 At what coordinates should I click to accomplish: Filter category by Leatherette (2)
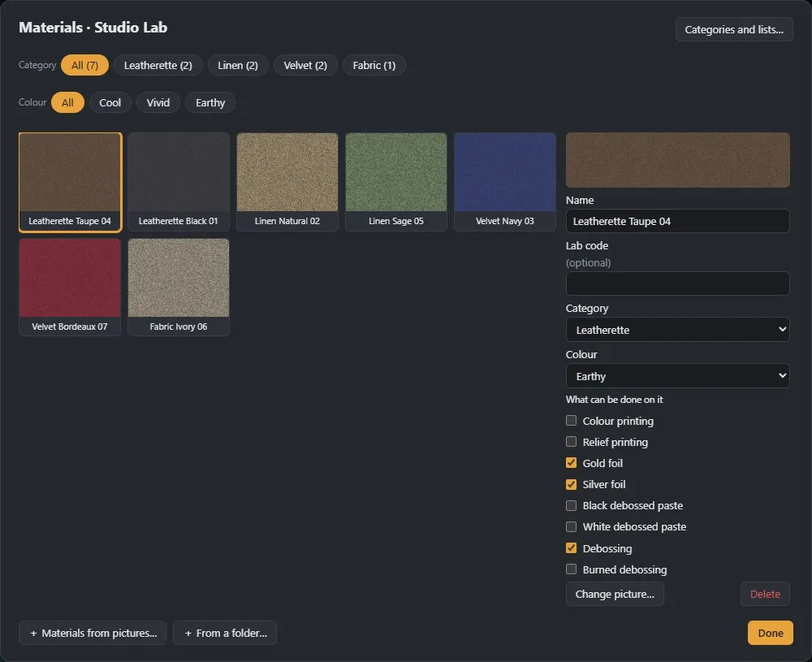[x=158, y=65]
